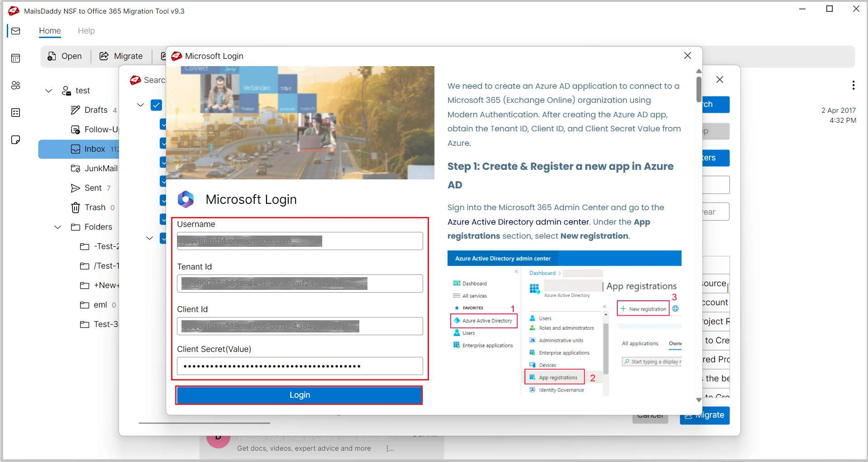Viewport: 868px width, 462px height.
Task: Click the Open toolbar button
Action: (65, 56)
